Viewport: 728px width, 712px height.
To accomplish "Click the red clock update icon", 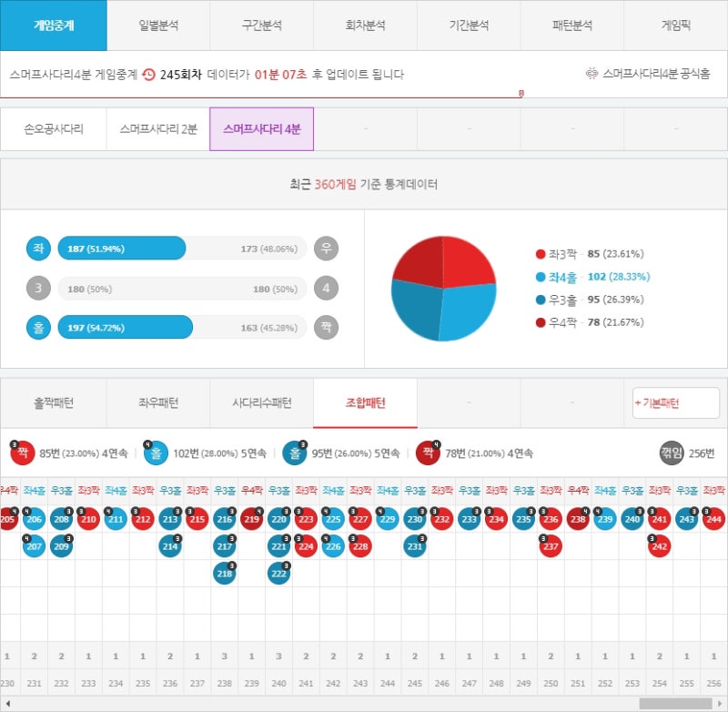I will coord(148,75).
